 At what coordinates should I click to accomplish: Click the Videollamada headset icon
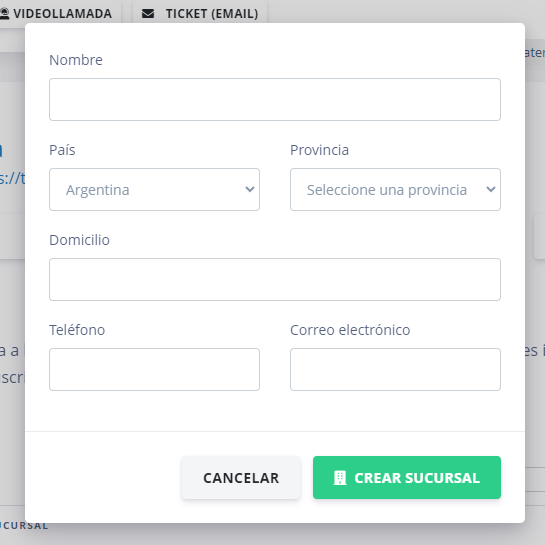(x=5, y=14)
